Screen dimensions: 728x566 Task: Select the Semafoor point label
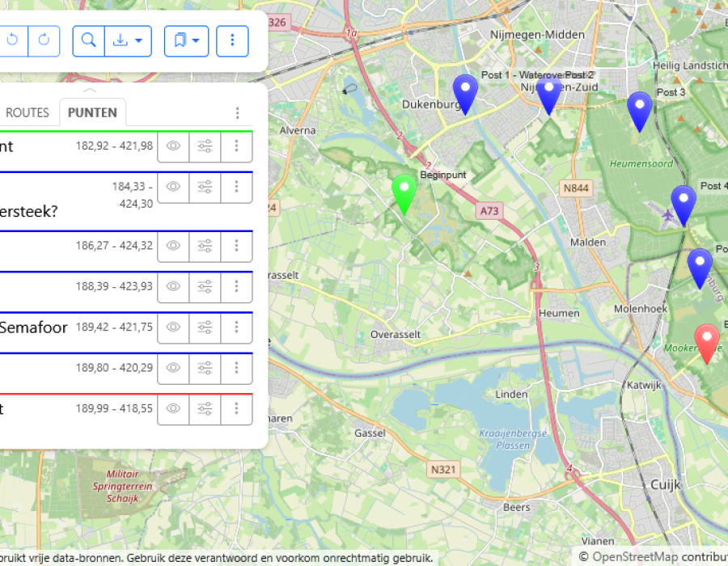tap(33, 327)
